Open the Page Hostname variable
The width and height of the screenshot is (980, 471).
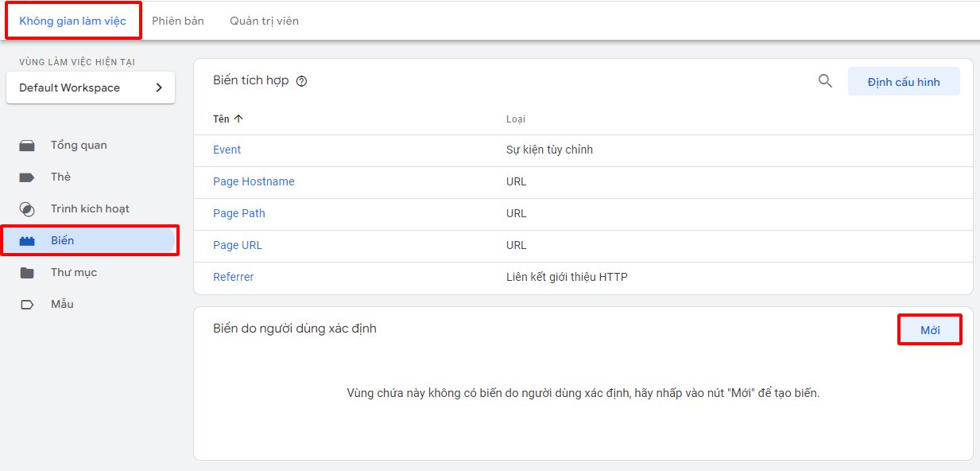click(254, 181)
